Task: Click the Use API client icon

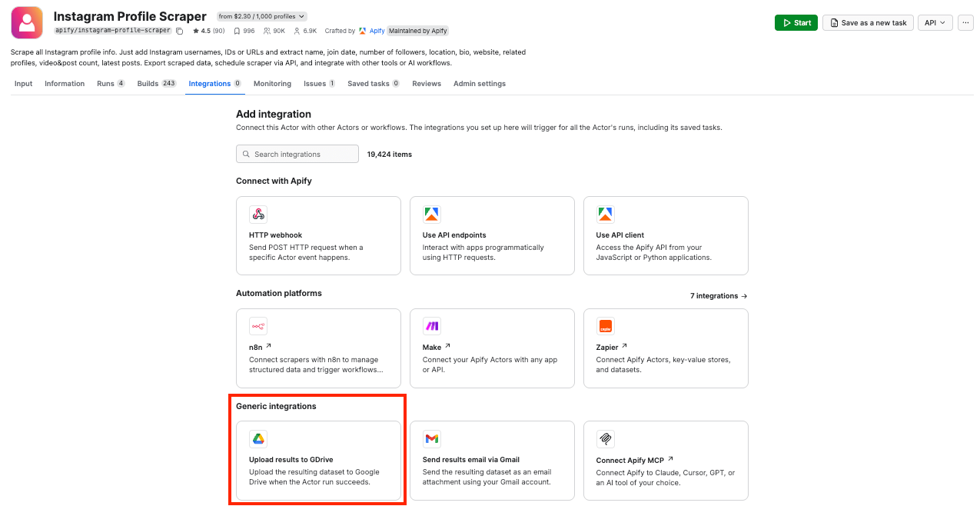Action: click(x=605, y=213)
